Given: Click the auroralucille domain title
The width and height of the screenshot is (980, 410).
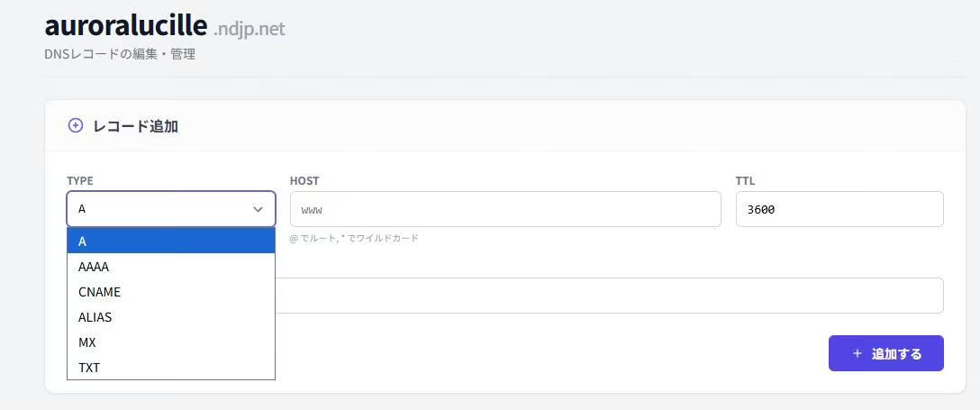Looking at the screenshot, I should tap(125, 25).
